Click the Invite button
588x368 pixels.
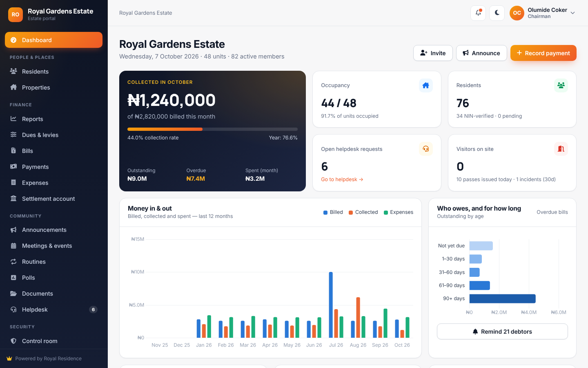click(x=433, y=53)
